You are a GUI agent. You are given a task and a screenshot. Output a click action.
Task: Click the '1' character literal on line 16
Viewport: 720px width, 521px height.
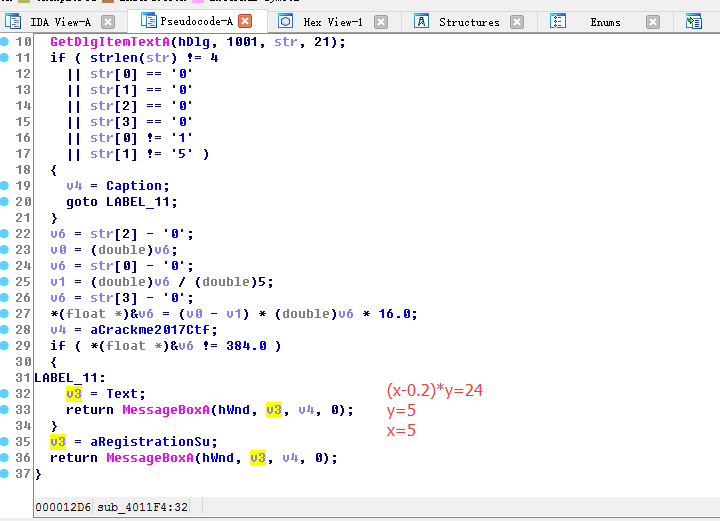coord(182,138)
